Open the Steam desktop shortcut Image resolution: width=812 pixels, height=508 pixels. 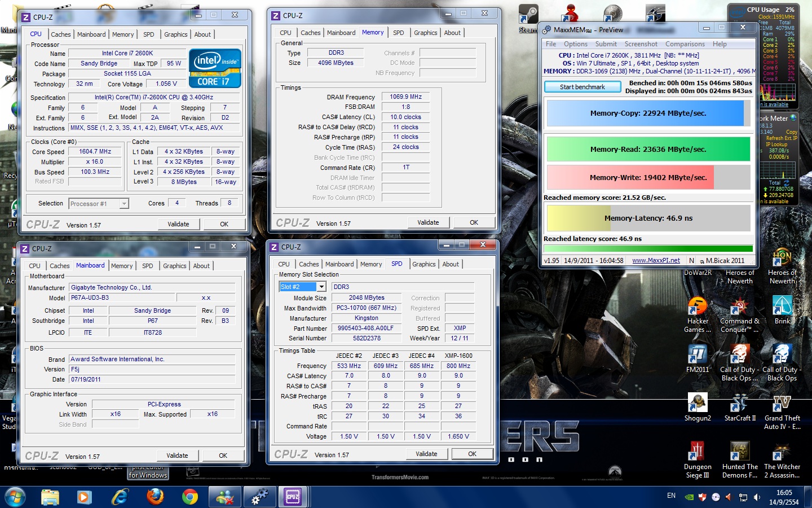click(x=528, y=18)
